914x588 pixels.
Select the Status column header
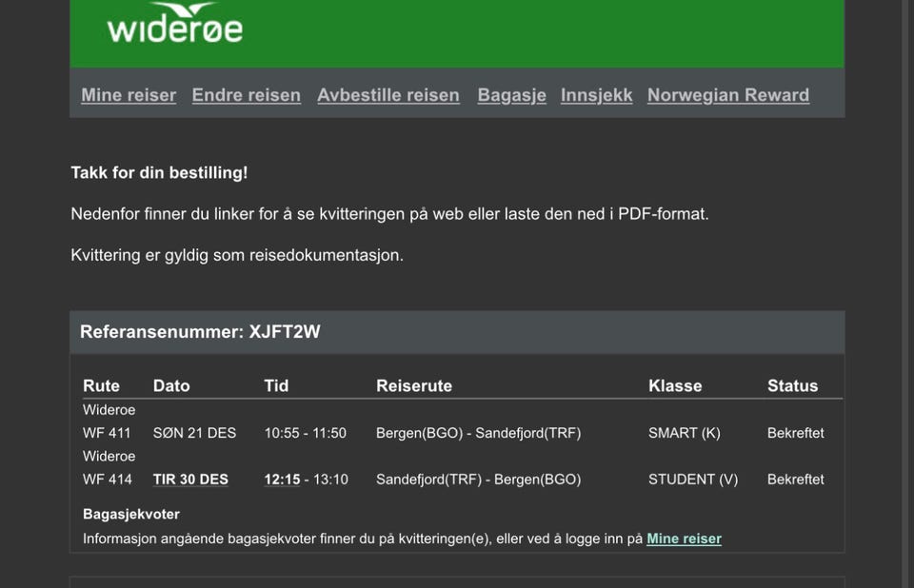tap(793, 385)
